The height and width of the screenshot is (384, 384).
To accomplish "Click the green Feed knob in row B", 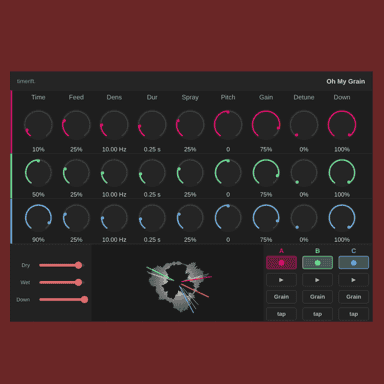I will click(x=76, y=172).
